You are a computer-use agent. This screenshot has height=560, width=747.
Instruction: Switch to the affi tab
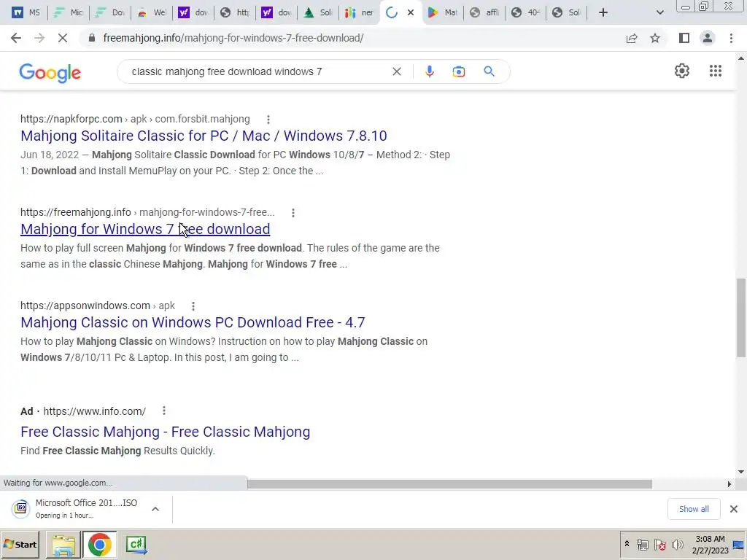(x=484, y=12)
